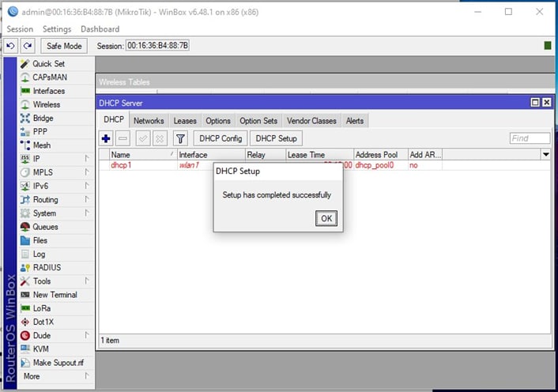This screenshot has width=558, height=392.
Task: Click the DHCP Setup button
Action: 276,138
